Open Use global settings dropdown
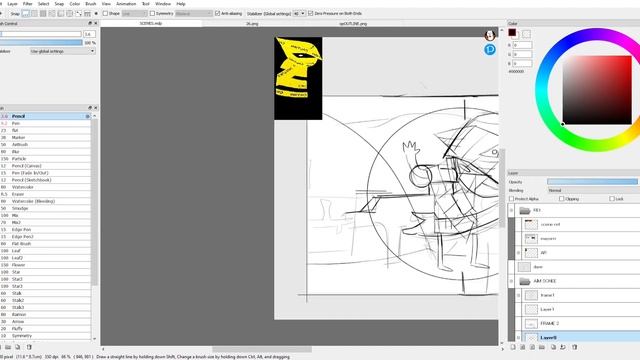Image resolution: width=640 pixels, height=360 pixels. [62, 51]
